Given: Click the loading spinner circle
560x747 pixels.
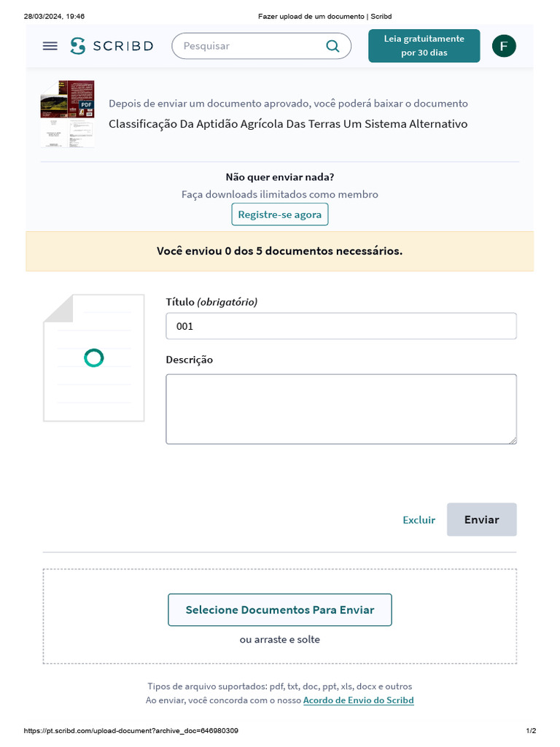Looking at the screenshot, I should point(94,357).
